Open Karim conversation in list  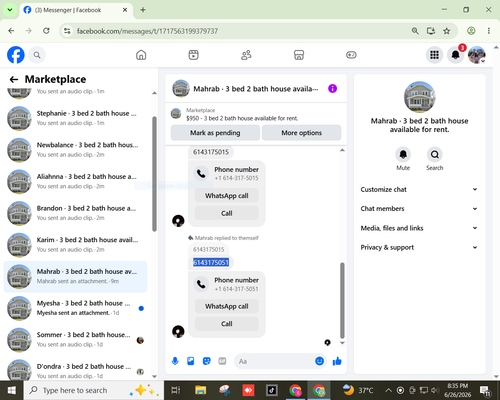75,245
